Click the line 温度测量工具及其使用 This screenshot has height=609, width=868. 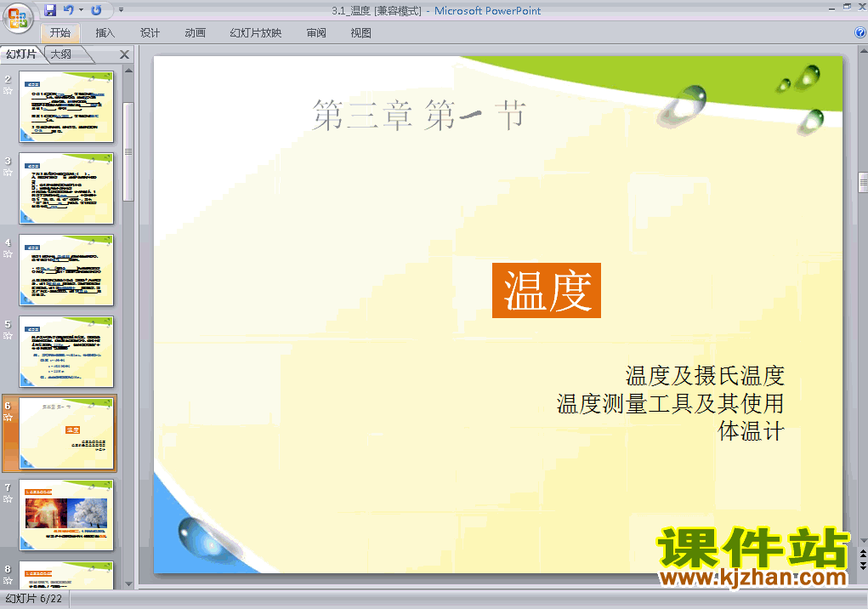[671, 404]
